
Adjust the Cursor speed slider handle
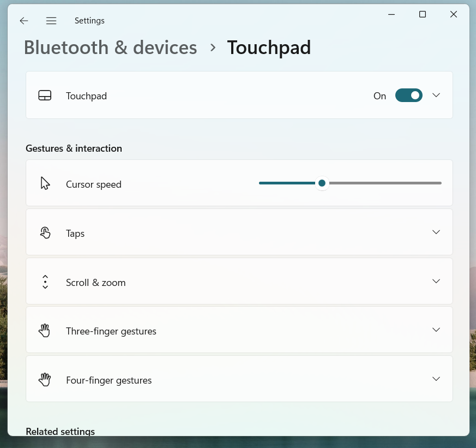pos(322,183)
